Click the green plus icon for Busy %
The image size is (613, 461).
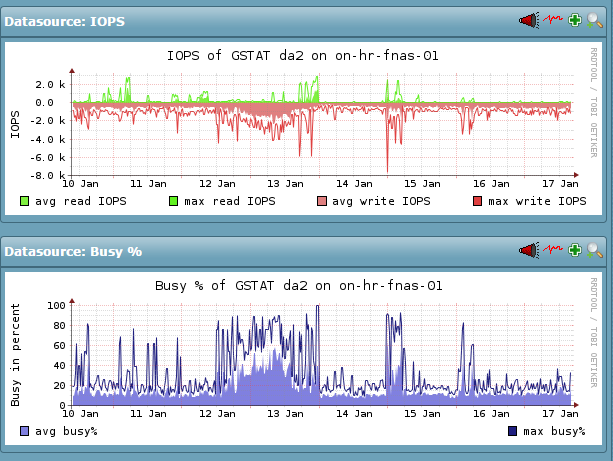click(575, 250)
